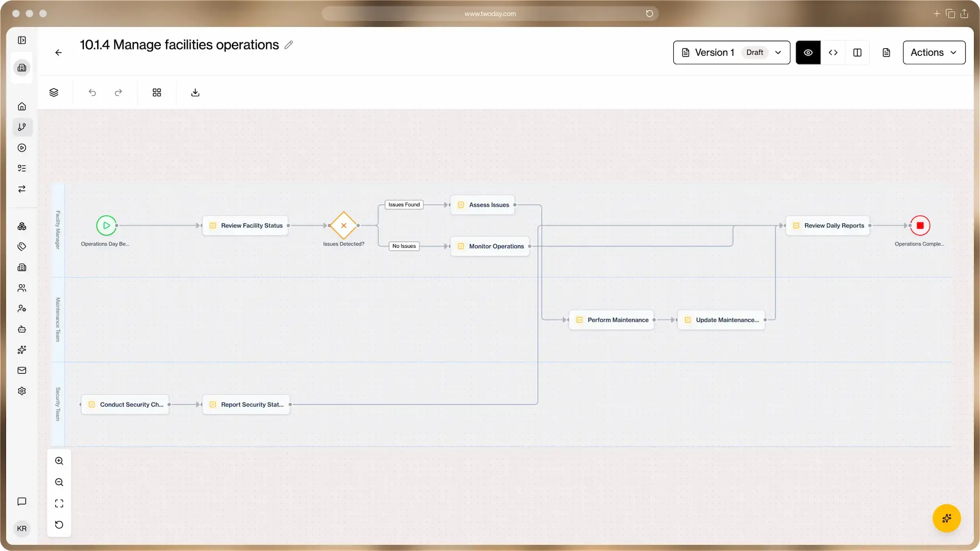Open Settings from the sidebar
Viewport: 980px width, 551px height.
22,391
